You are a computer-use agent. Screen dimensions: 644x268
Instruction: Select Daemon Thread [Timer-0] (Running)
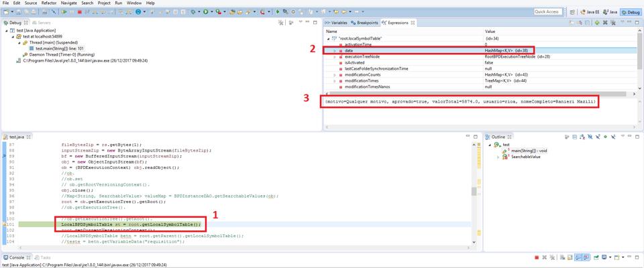59,54
